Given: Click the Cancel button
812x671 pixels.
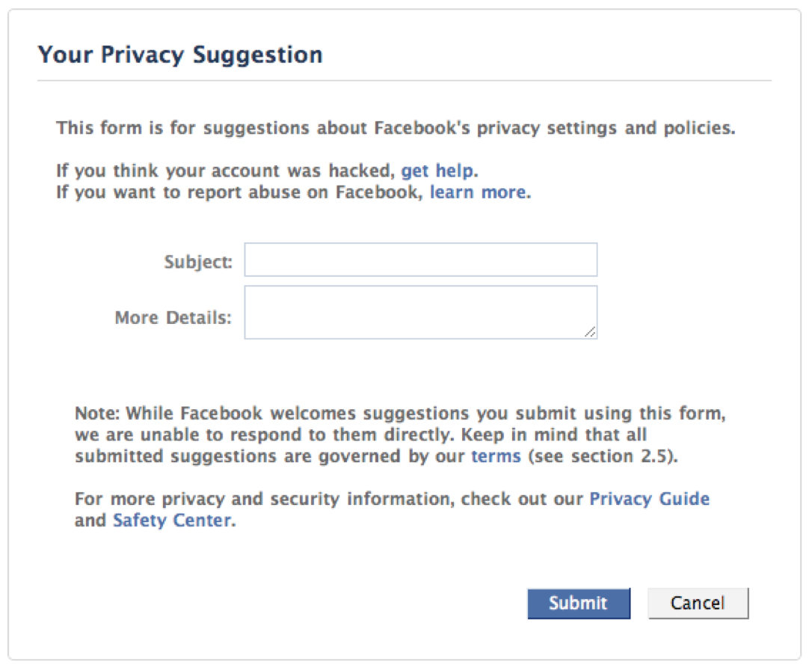Looking at the screenshot, I should [x=698, y=603].
